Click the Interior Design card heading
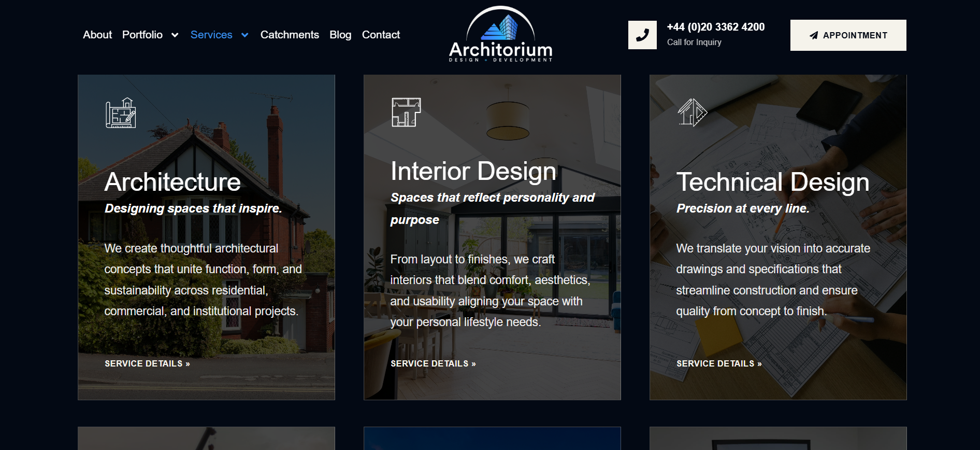This screenshot has height=450, width=980. pos(473,171)
